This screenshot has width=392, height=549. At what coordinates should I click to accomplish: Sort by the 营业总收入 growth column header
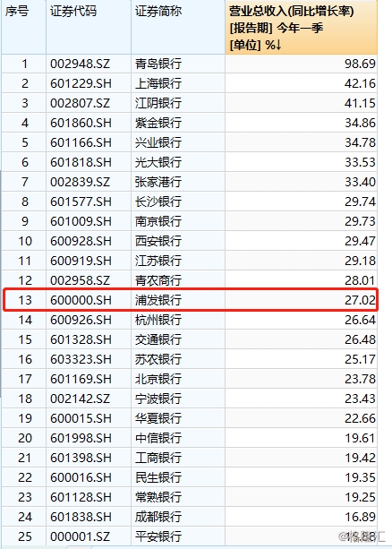[301, 27]
